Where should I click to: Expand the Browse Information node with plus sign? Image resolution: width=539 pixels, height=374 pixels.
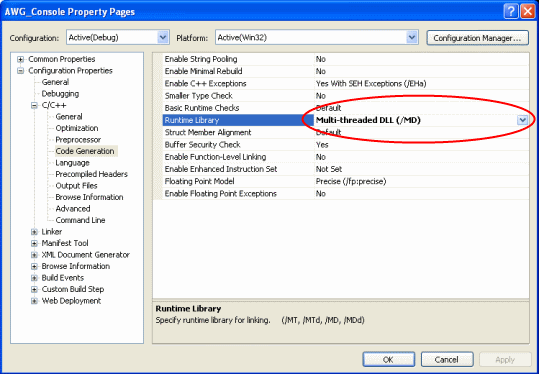click(x=34, y=266)
